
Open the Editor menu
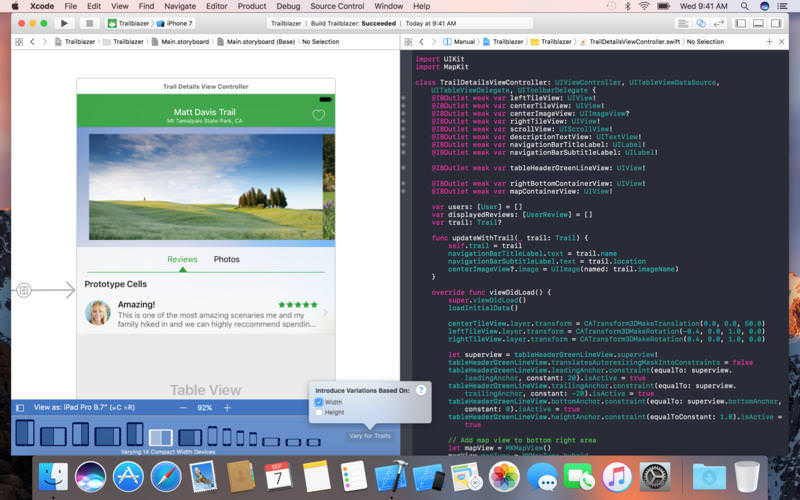(216, 6)
